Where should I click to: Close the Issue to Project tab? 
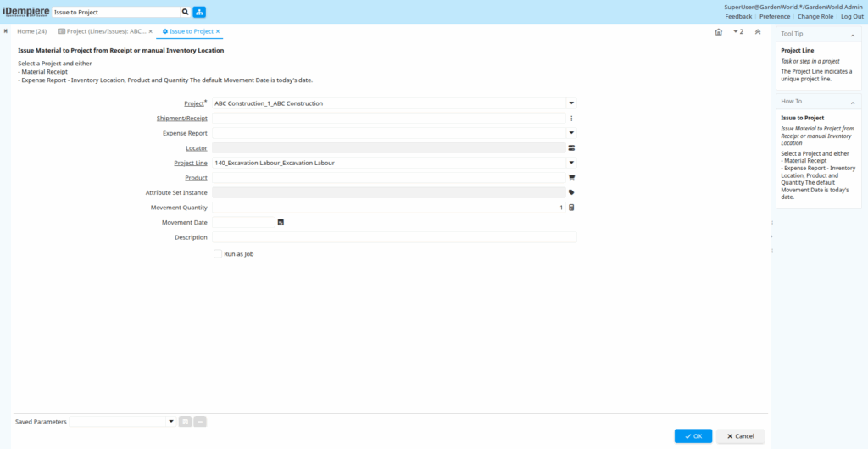tap(218, 31)
